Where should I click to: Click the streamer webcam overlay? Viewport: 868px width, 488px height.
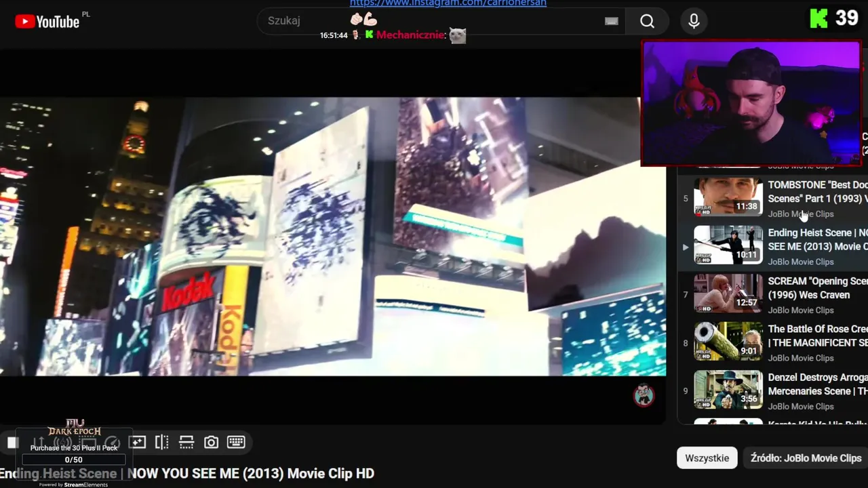(x=751, y=103)
